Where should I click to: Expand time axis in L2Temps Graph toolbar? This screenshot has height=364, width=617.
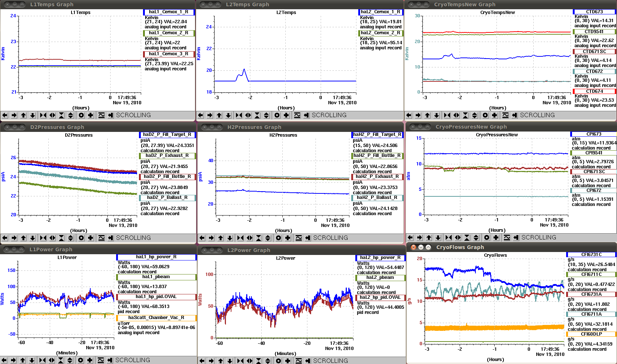click(248, 115)
